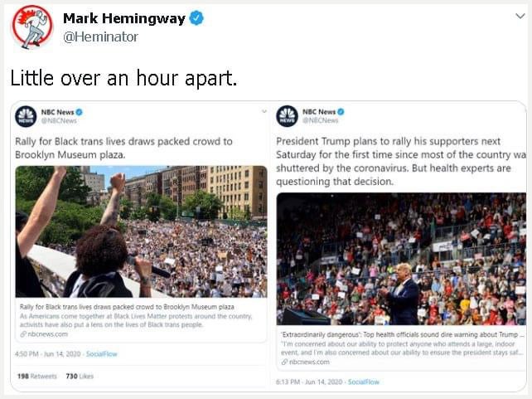View the 198 Retweets list
532x399 pixels.
[x=37, y=377]
